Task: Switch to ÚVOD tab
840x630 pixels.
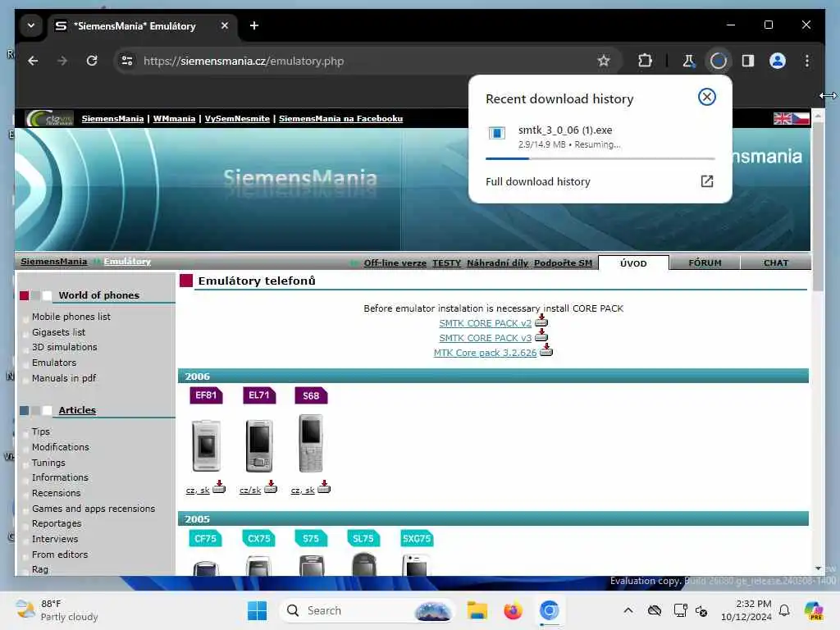Action: 633,263
